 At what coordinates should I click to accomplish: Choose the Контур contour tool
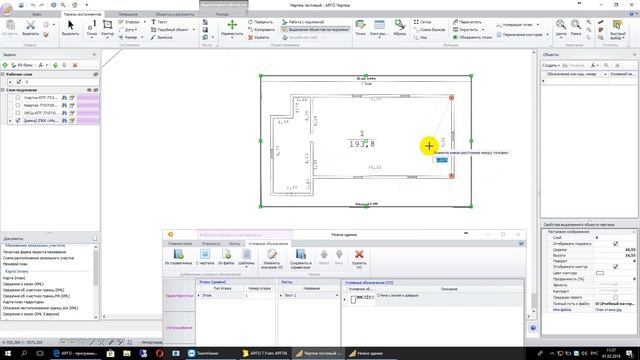tap(107, 29)
